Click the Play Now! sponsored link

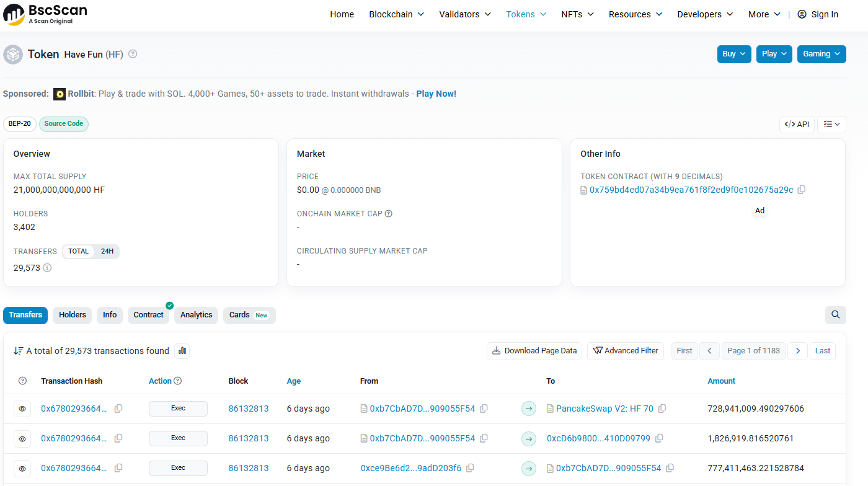click(x=436, y=94)
